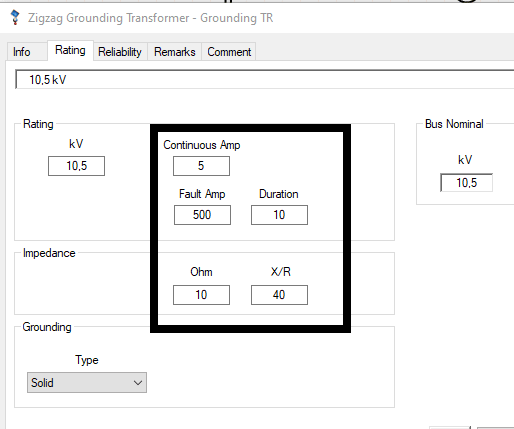Screen dimensions: 514x429
Task: Click the Continuous Amp field
Action: [201, 166]
